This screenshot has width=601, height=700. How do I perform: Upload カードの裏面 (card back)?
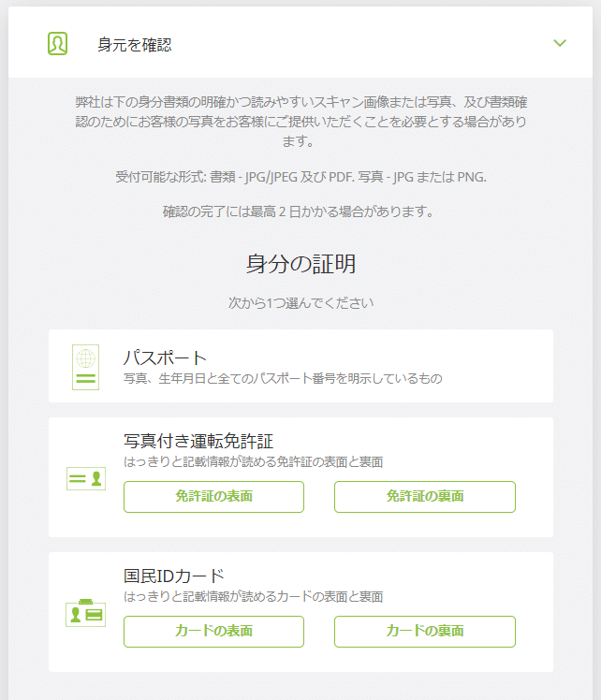(x=425, y=632)
